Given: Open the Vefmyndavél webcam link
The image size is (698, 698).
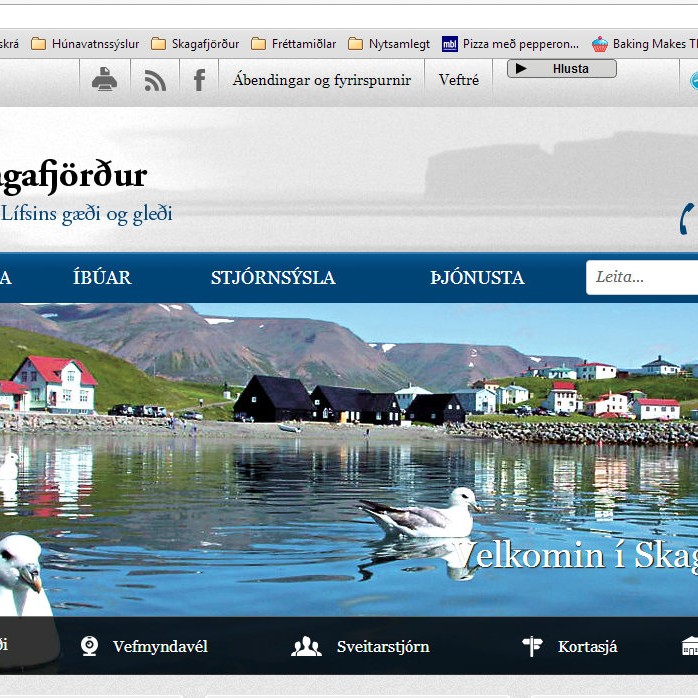Looking at the screenshot, I should tap(160, 646).
